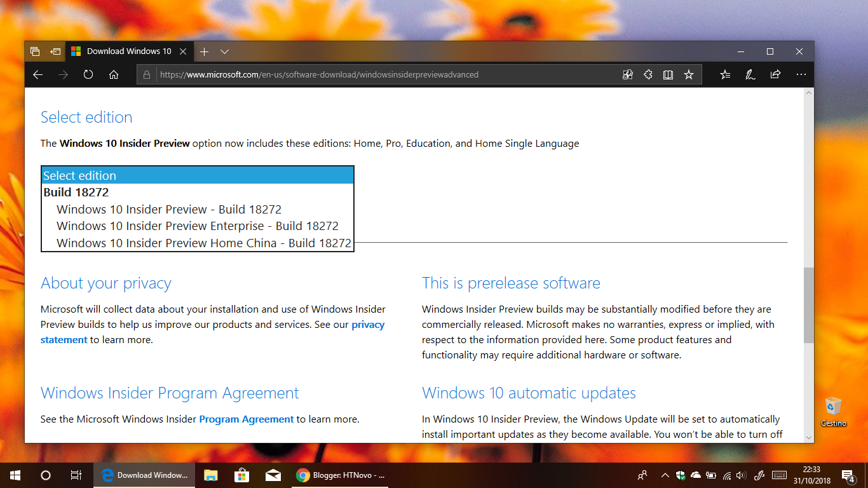Screen dimensions: 868x488
Task: Open Task View on taskbar
Action: pos(76,475)
